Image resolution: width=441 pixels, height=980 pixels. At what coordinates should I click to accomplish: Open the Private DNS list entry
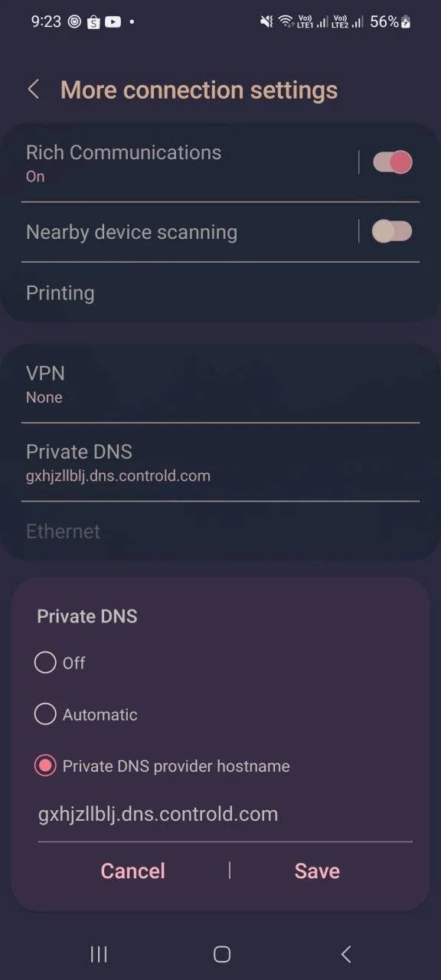pyautogui.click(x=220, y=462)
